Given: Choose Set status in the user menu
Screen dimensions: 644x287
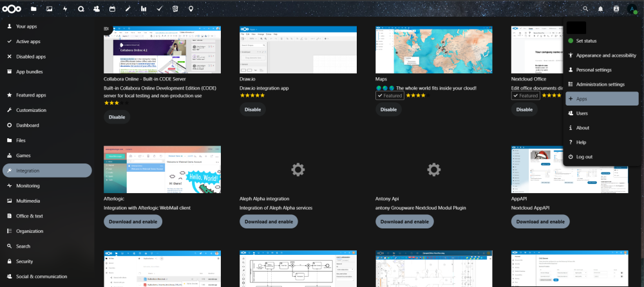Looking at the screenshot, I should point(602,41).
